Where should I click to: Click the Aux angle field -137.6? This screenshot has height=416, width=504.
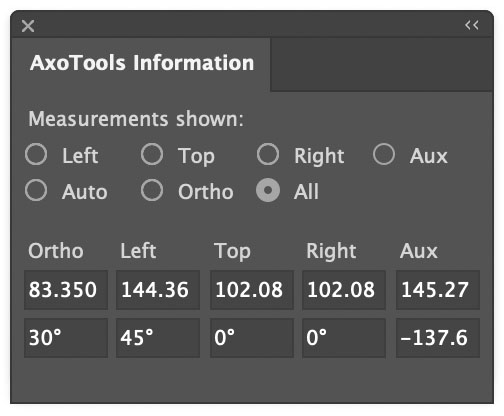(438, 338)
